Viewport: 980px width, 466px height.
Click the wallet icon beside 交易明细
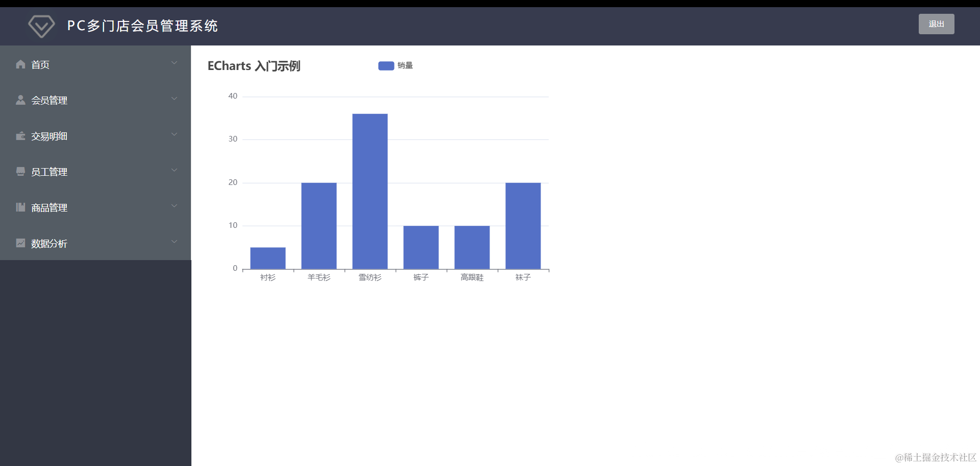pyautogui.click(x=20, y=136)
